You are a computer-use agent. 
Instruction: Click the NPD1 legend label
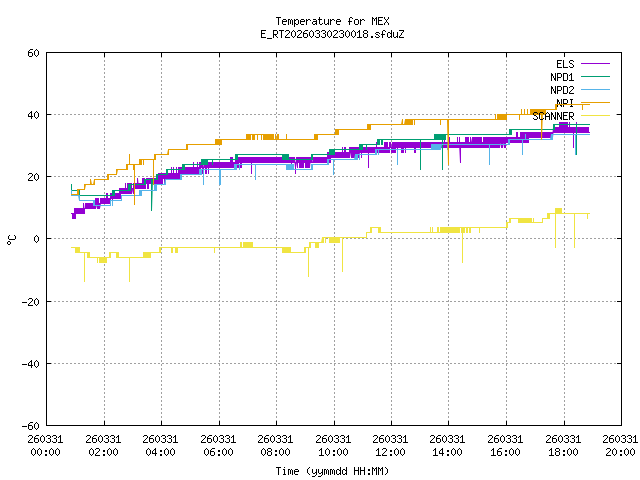point(562,77)
